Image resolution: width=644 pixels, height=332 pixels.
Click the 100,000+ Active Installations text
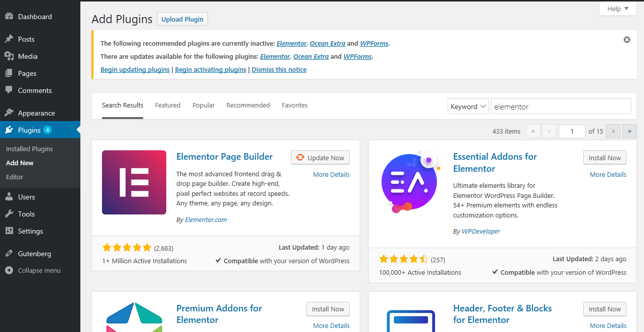(x=420, y=272)
